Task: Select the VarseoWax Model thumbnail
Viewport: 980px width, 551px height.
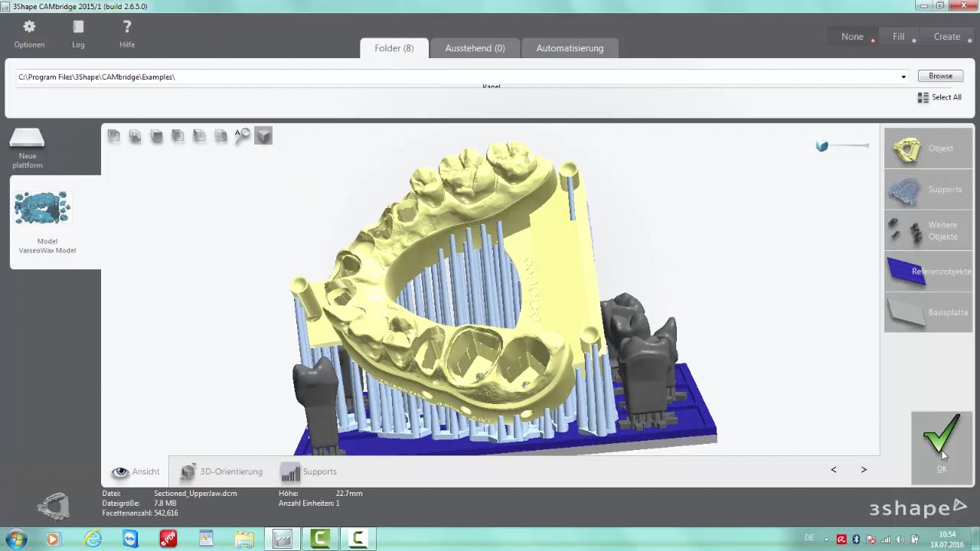Action: click(x=42, y=208)
